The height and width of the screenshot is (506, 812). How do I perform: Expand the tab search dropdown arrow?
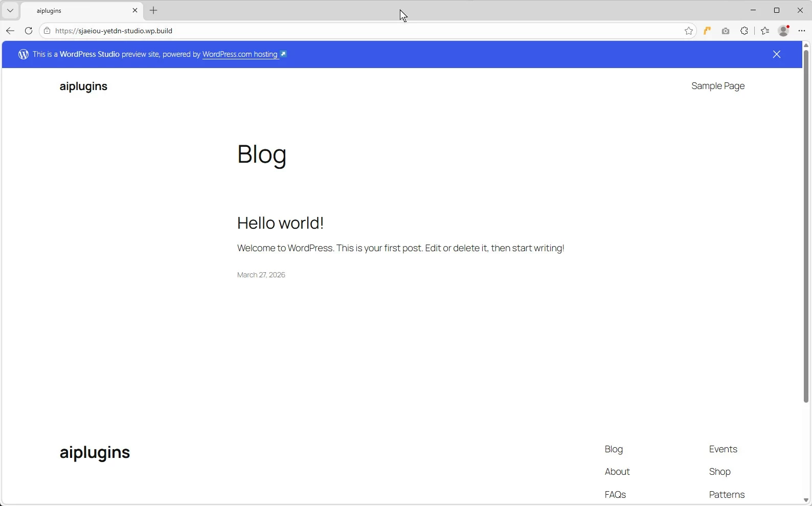[x=10, y=10]
